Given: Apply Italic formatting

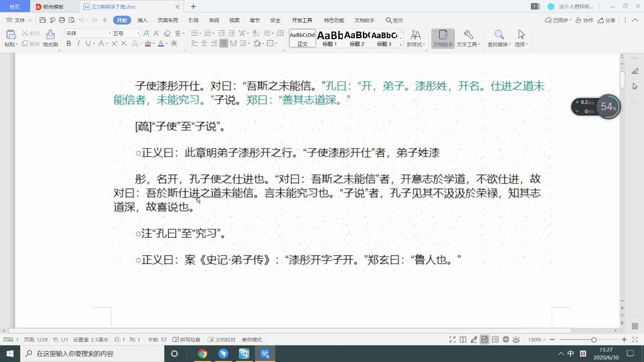Looking at the screenshot, I should pos(78,44).
